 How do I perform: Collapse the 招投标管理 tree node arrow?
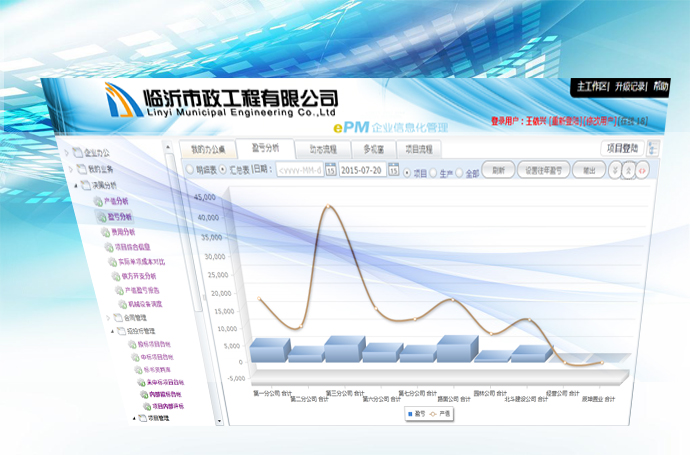(x=112, y=331)
